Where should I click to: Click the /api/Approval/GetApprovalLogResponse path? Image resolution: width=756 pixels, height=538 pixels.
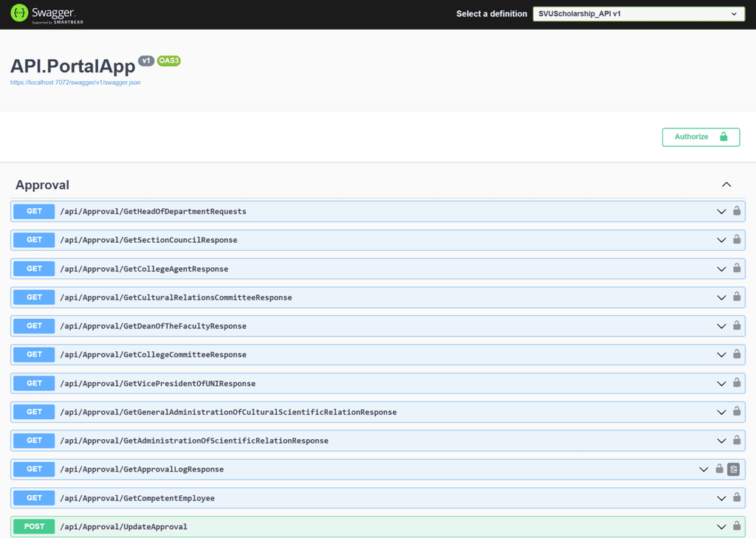pos(142,469)
